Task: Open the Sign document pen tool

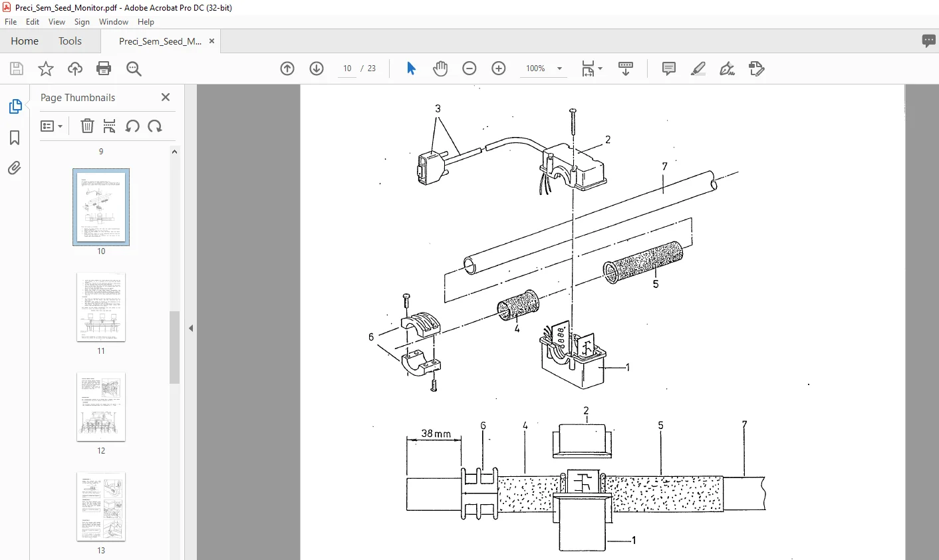Action: 728,69
